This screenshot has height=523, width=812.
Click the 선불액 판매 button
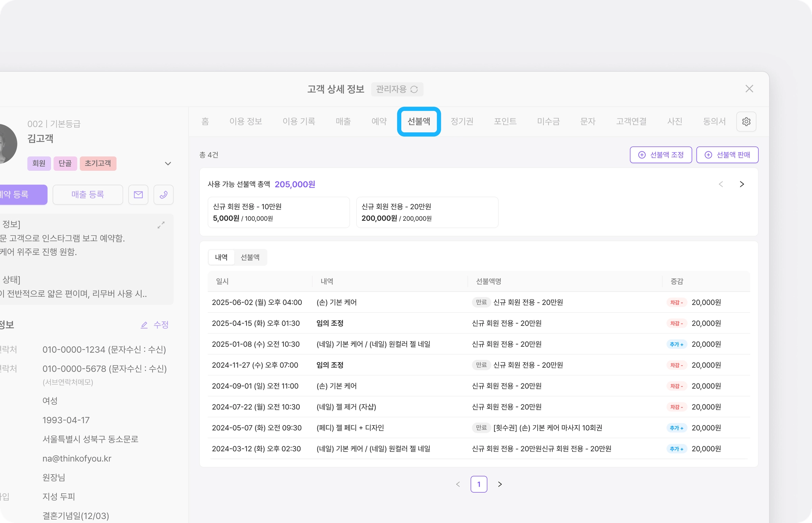coord(727,155)
